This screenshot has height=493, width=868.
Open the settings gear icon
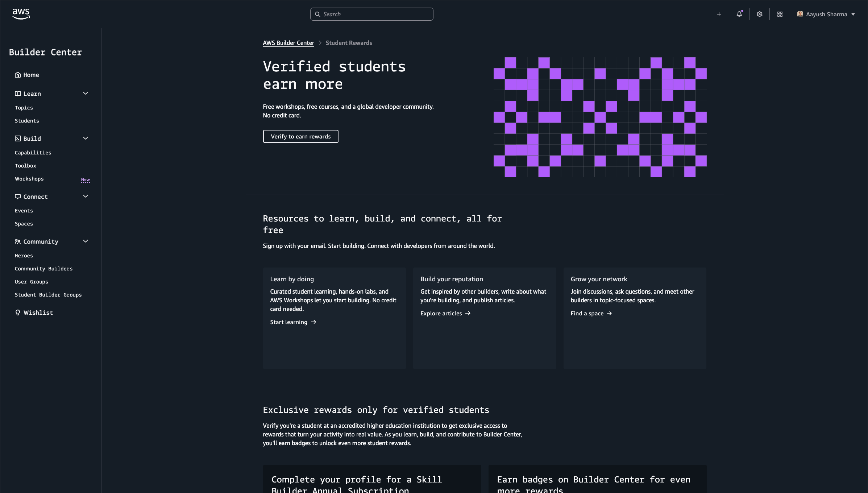pos(760,14)
